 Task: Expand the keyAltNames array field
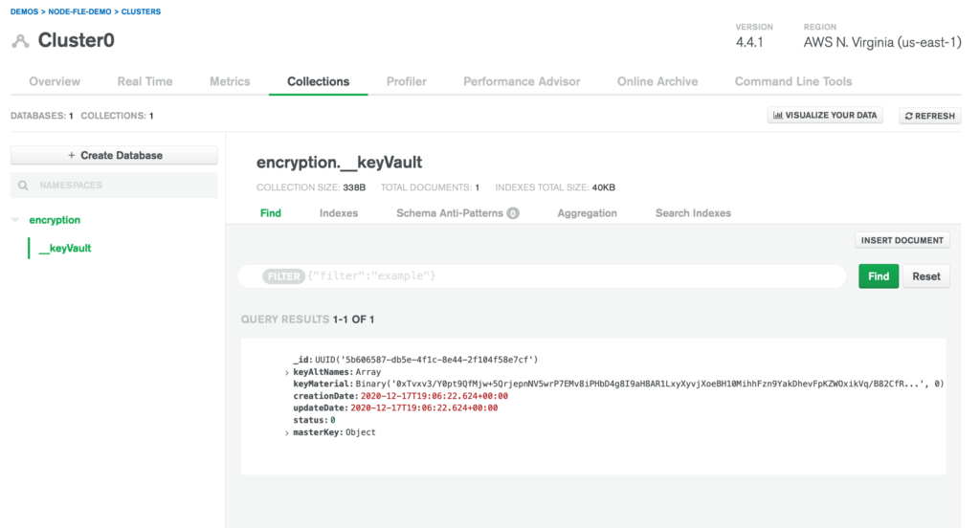287,372
